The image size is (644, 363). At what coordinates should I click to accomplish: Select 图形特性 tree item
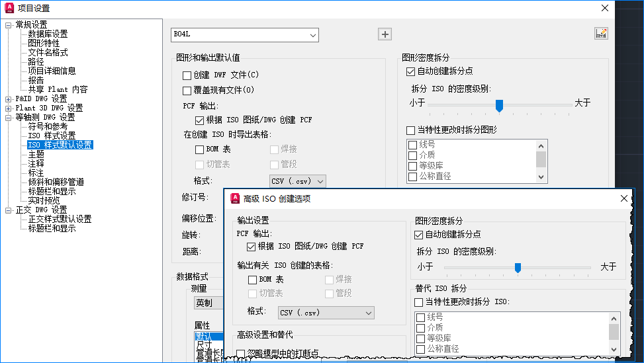[x=44, y=43]
